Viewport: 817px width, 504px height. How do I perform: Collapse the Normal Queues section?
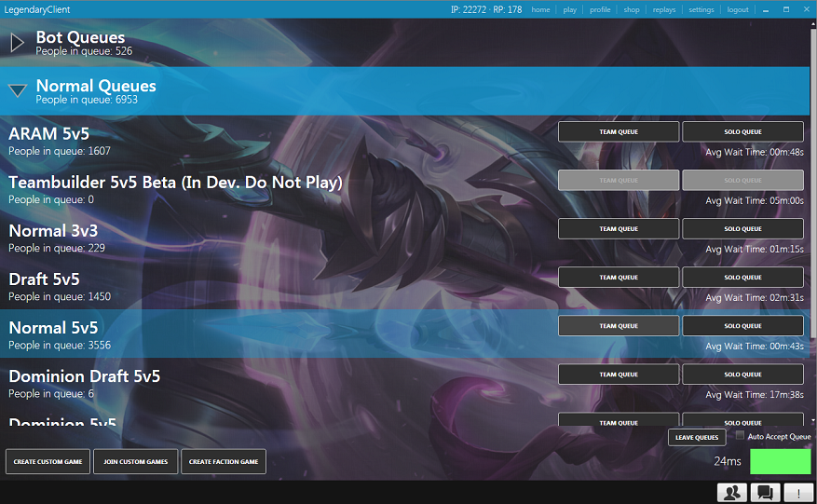tap(17, 90)
